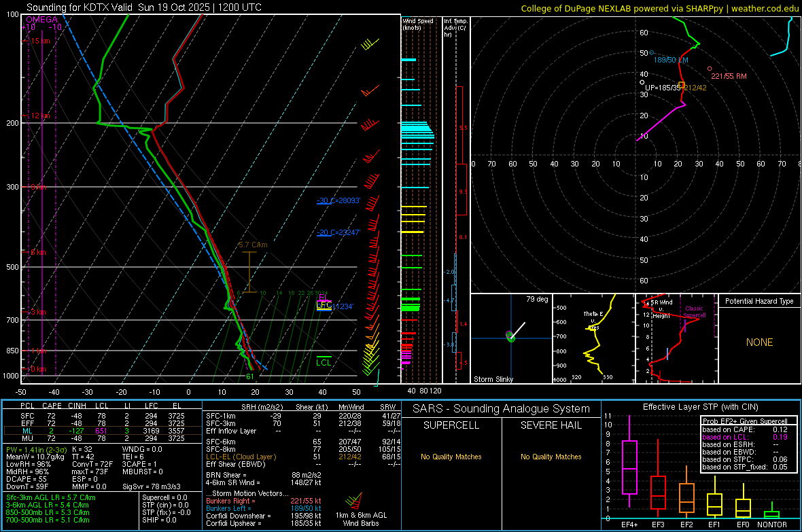This screenshot has width=802, height=532.
Task: Click the UP=185/35 hodograph label
Action: point(663,88)
